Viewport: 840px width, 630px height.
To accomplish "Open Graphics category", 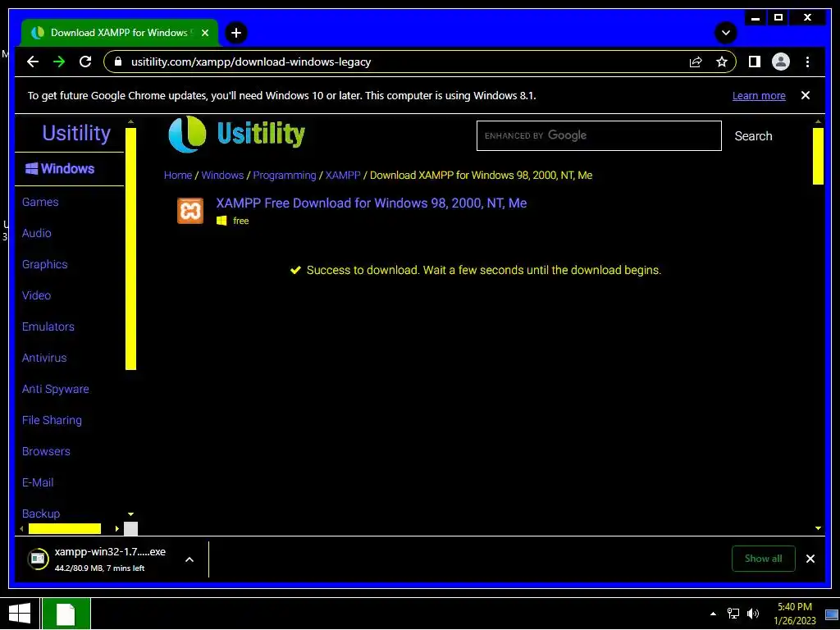I will pyautogui.click(x=44, y=264).
